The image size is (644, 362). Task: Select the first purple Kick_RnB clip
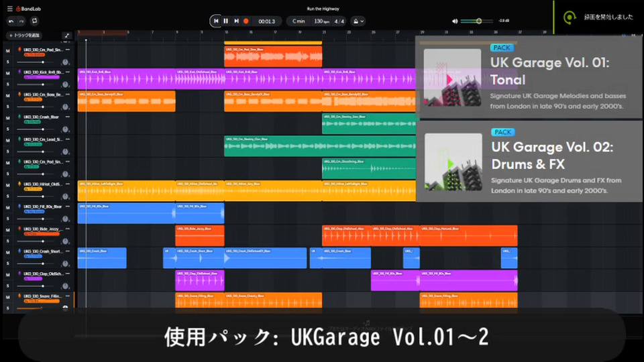point(127,79)
